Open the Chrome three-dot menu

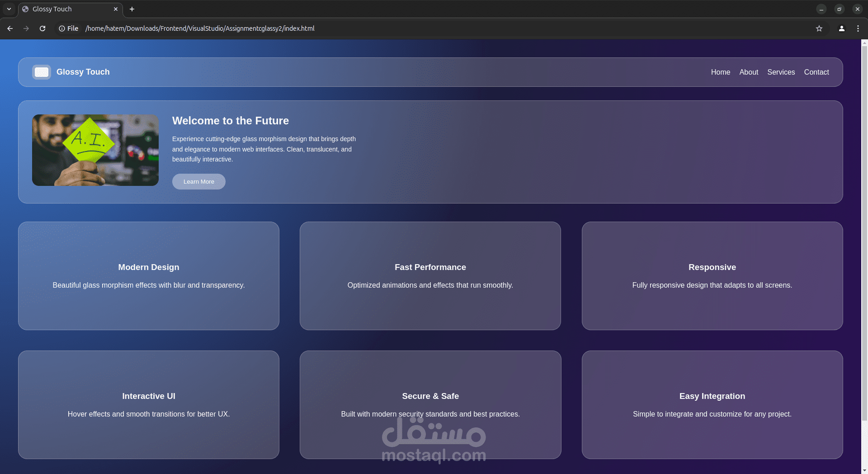point(858,28)
